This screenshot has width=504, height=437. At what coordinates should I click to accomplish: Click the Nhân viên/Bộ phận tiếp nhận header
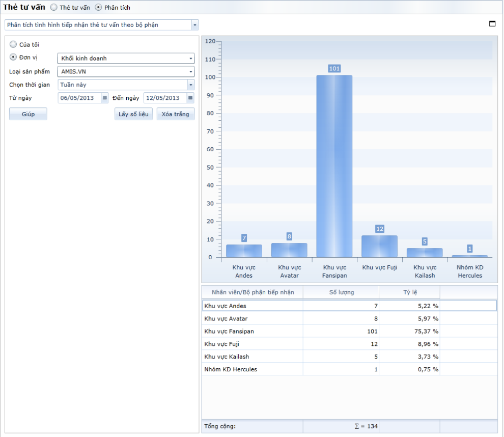253,292
